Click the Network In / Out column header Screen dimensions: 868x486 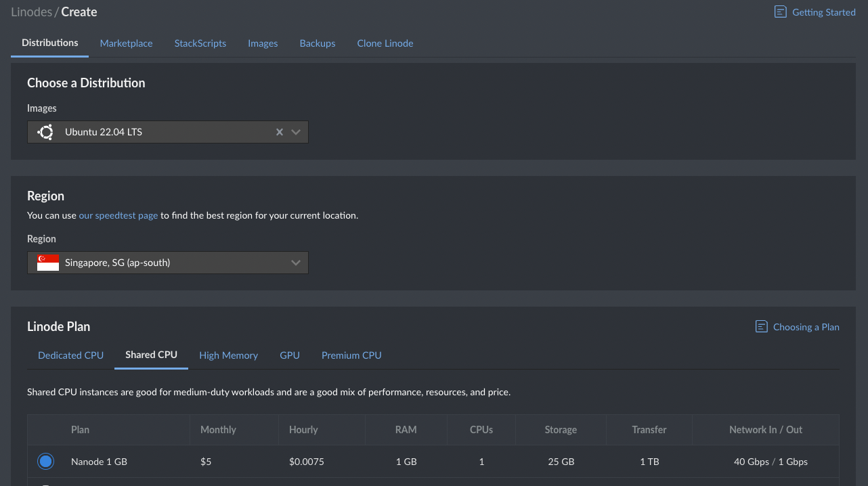click(766, 430)
